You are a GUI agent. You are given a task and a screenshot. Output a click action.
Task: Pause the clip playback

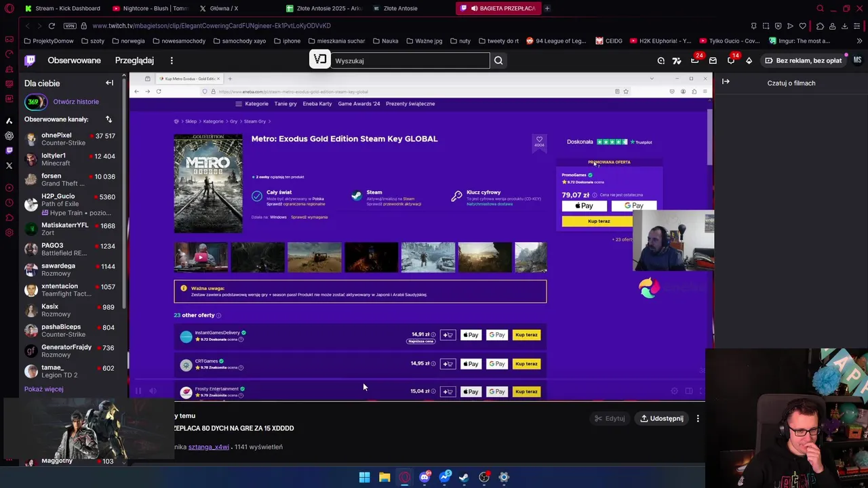pyautogui.click(x=138, y=391)
